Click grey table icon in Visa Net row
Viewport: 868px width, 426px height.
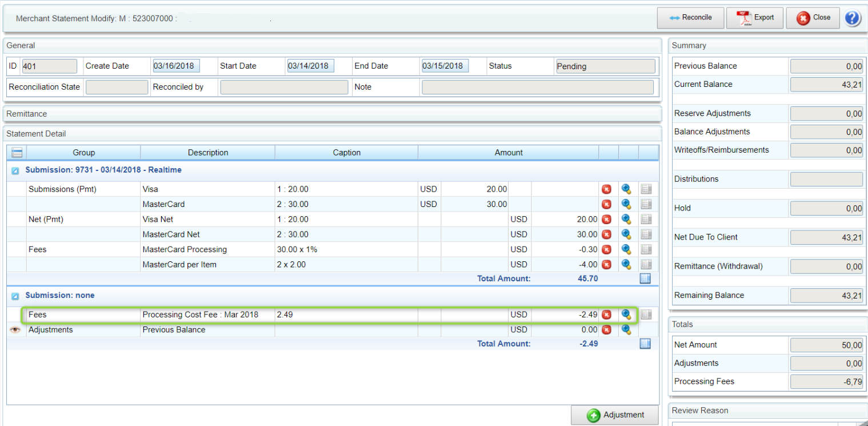click(x=646, y=219)
